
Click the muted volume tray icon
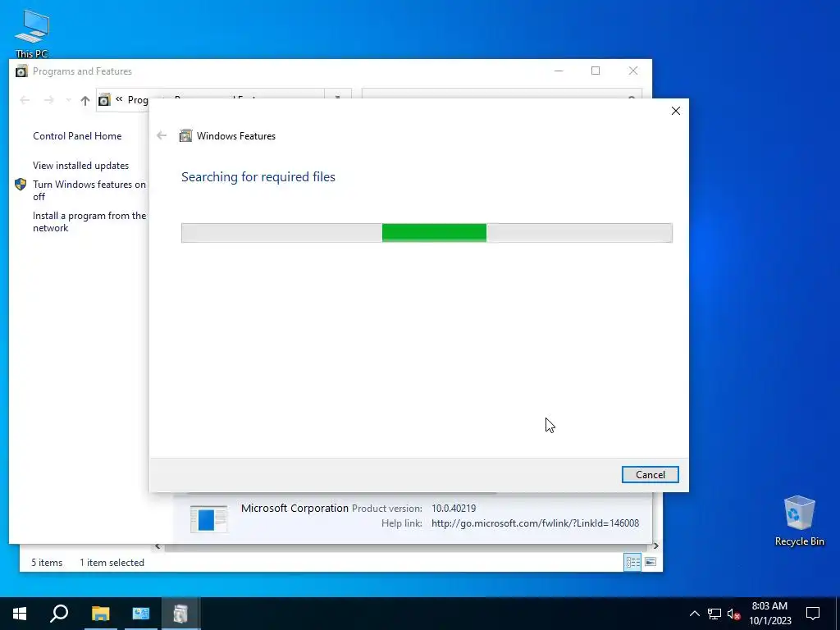[733, 614]
